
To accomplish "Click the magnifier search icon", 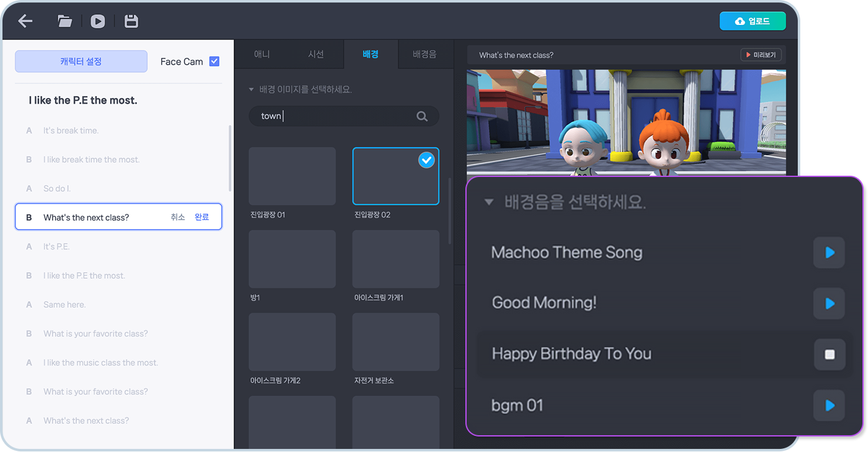I will (422, 116).
